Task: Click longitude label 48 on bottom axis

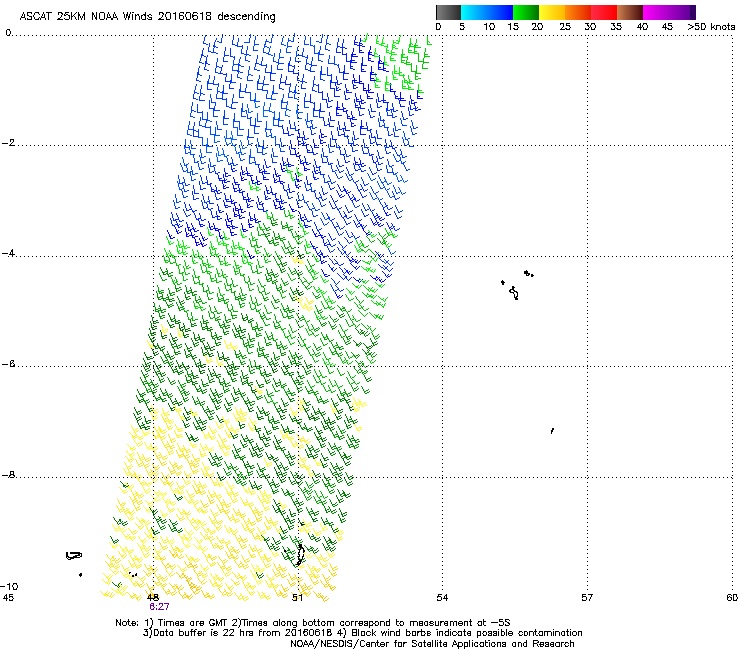Action: pos(152,598)
